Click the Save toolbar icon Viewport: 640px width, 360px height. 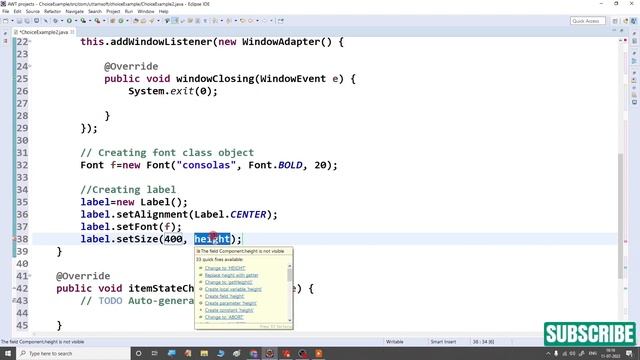coord(19,20)
